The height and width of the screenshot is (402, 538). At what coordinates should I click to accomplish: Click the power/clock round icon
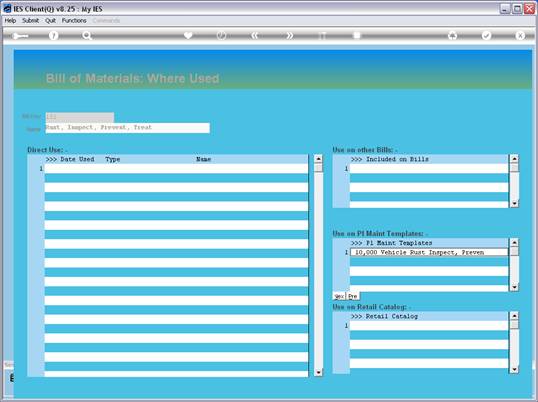coord(221,36)
